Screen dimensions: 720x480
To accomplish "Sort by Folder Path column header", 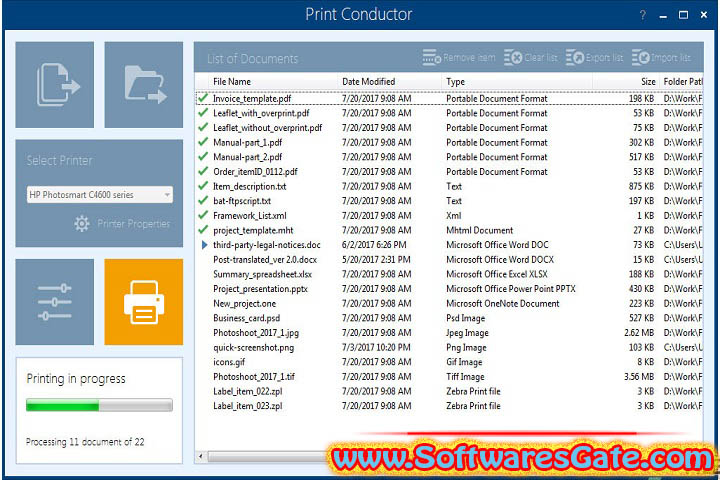I will tap(683, 82).
